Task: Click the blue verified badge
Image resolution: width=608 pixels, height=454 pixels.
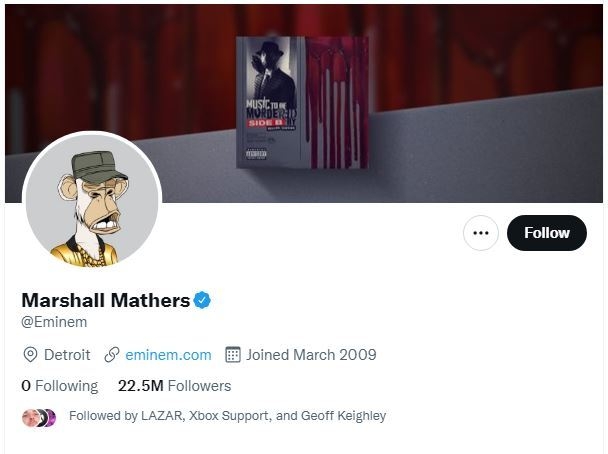Action: point(202,300)
